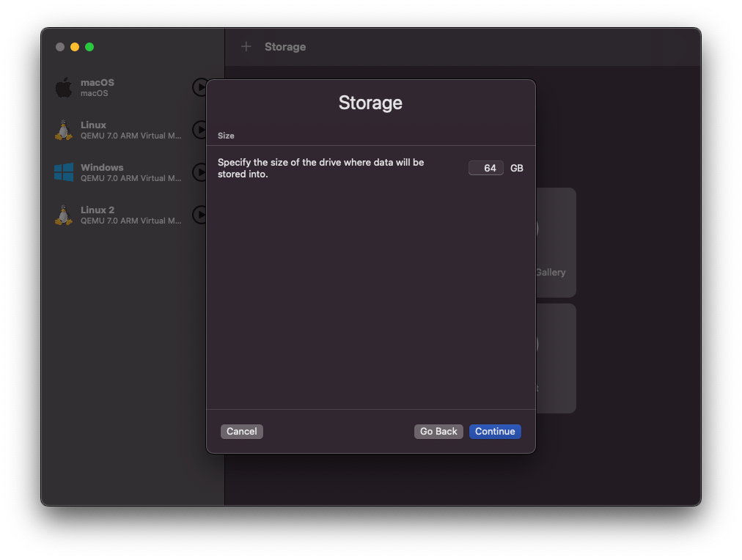Click the Size section label

coord(226,136)
